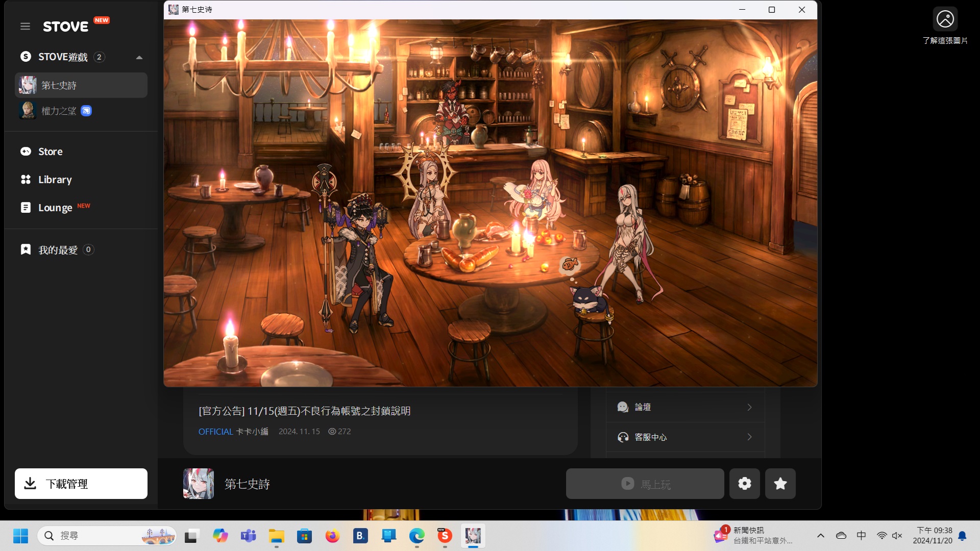Open Firefox from the taskbar

tap(333, 536)
